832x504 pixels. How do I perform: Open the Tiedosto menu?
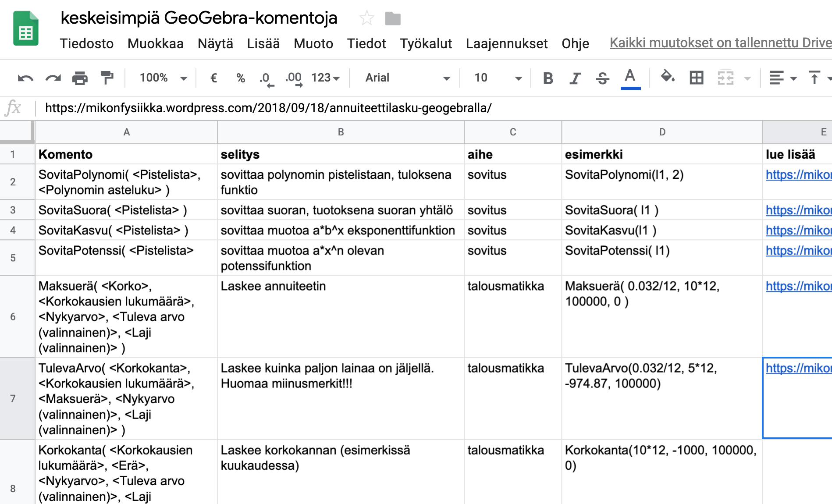pyautogui.click(x=86, y=43)
